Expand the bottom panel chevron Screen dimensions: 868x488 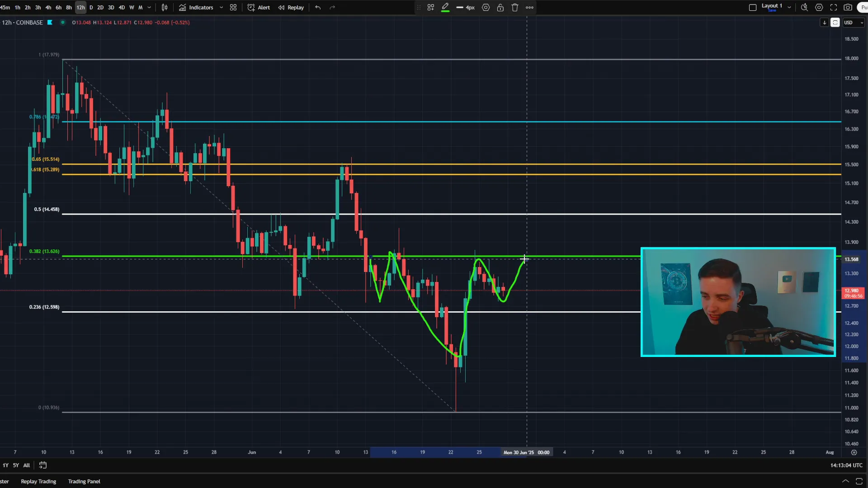845,481
